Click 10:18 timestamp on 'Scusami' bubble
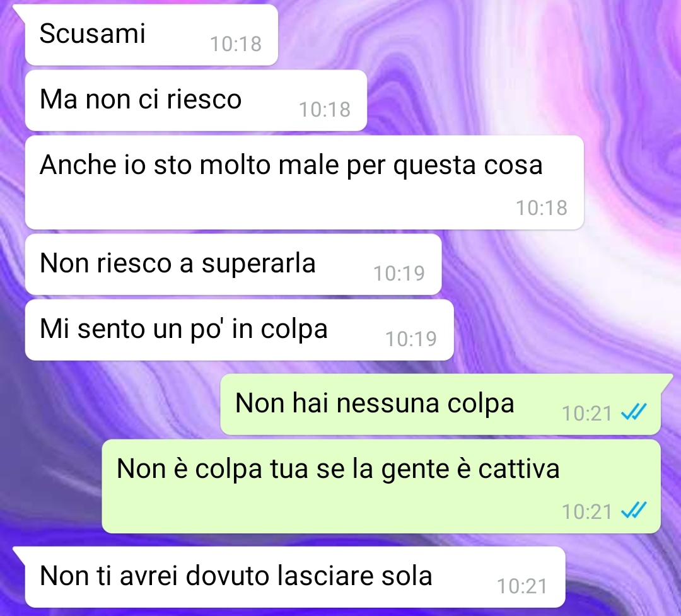Image resolution: width=681 pixels, height=616 pixels. (236, 44)
